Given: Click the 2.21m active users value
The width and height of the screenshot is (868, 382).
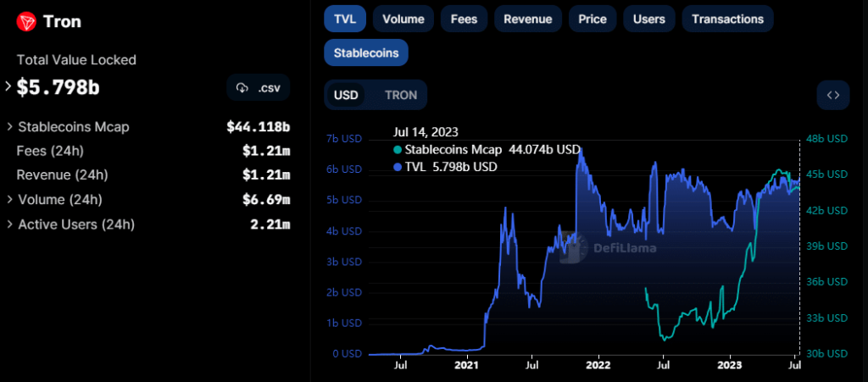Looking at the screenshot, I should tap(270, 224).
